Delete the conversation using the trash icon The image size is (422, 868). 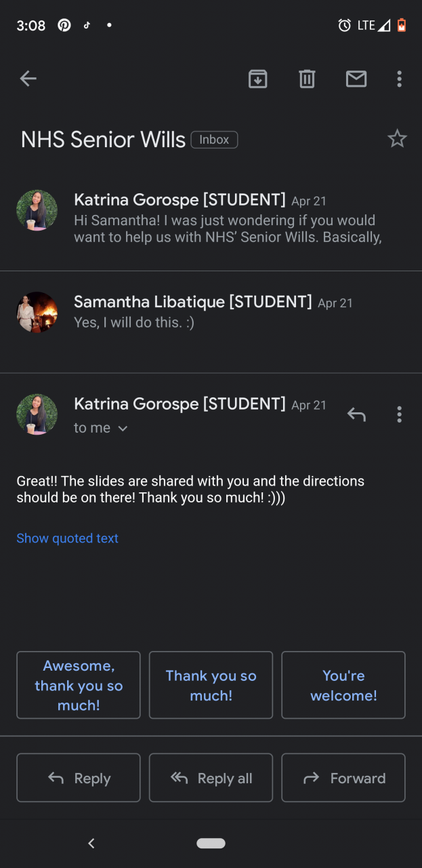coord(307,79)
